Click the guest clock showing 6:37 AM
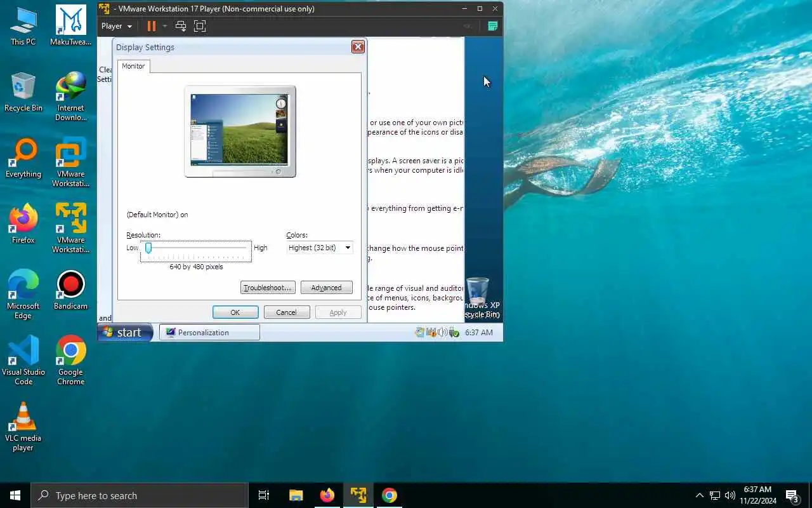Image resolution: width=812 pixels, height=508 pixels. 479,332
